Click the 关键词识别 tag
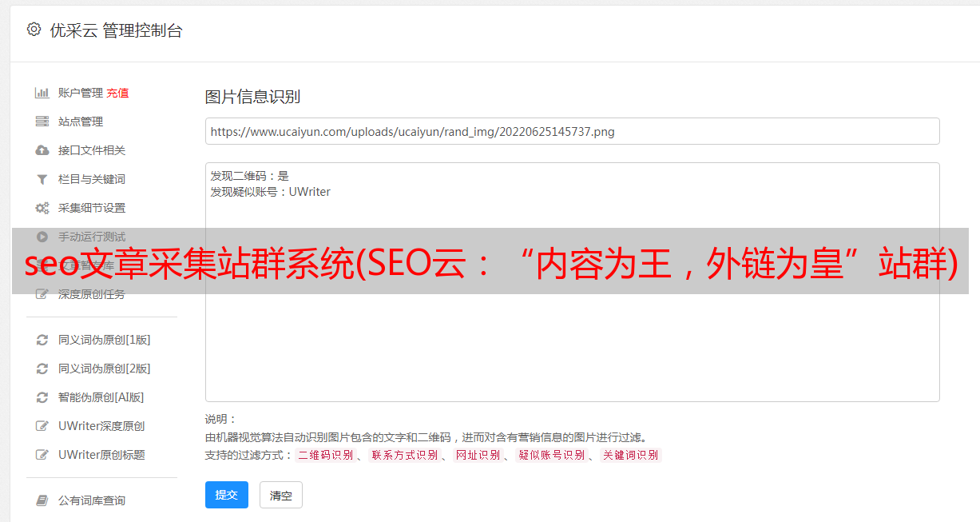This screenshot has height=522, width=980. pos(631,455)
